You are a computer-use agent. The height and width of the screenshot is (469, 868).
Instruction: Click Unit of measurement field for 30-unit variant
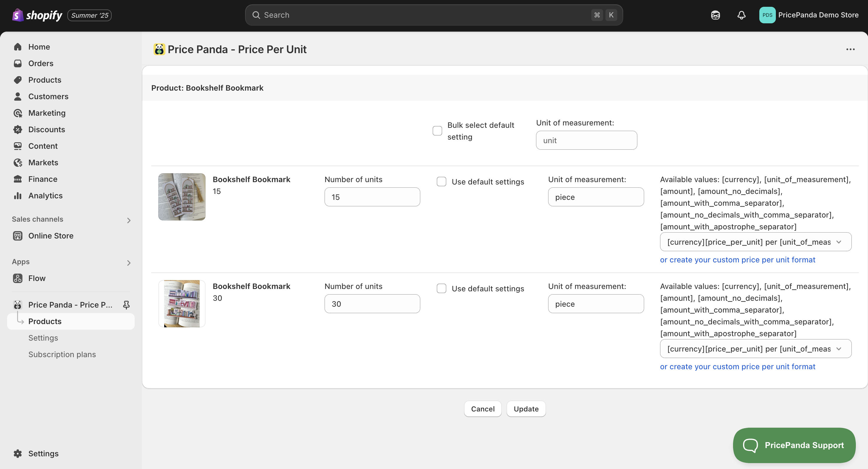pyautogui.click(x=596, y=304)
